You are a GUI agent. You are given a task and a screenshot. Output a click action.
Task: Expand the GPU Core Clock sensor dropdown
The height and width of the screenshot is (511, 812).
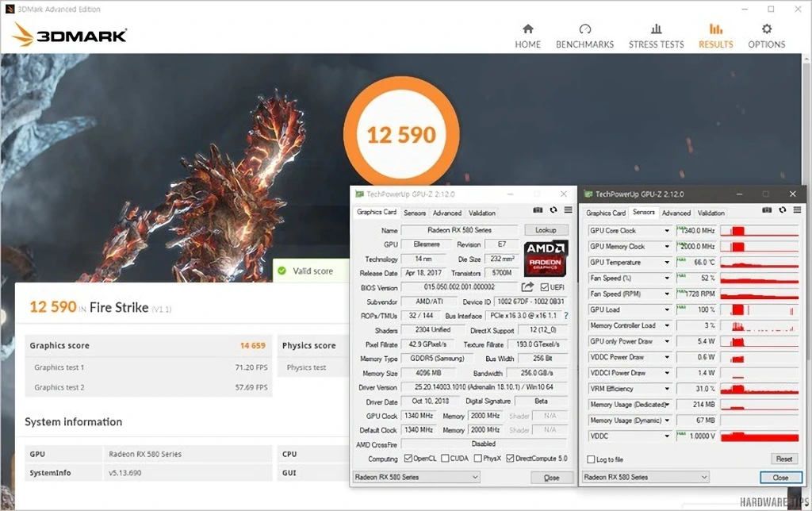tap(666, 231)
